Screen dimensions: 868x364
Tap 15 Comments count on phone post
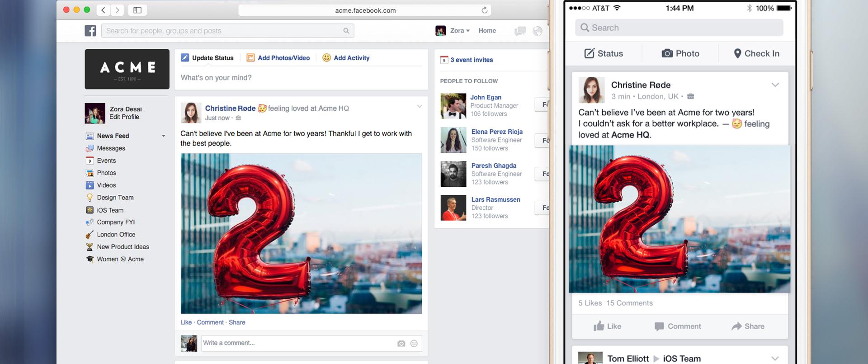pyautogui.click(x=629, y=303)
